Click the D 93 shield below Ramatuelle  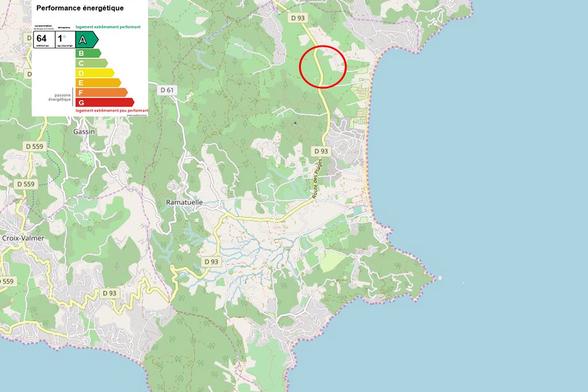(211, 262)
